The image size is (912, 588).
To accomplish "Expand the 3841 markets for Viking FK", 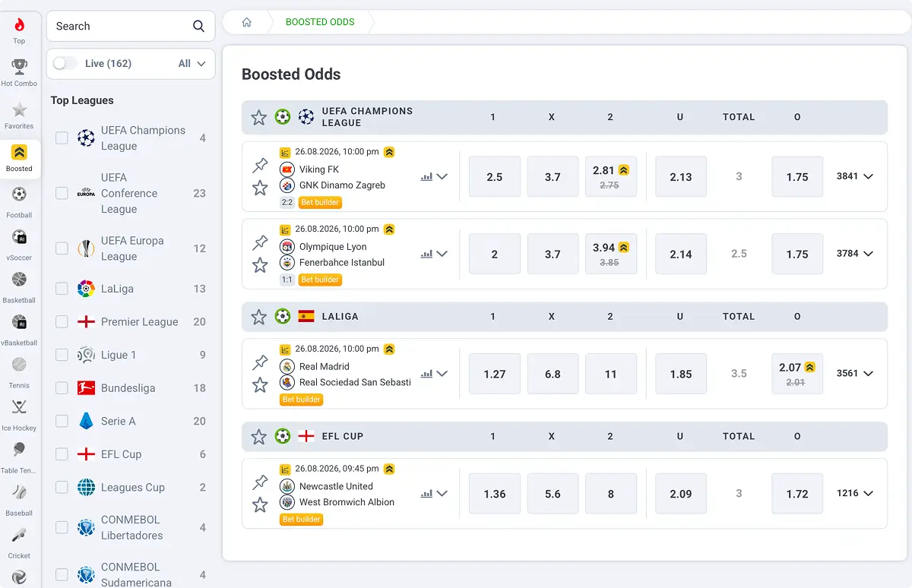I will tap(855, 176).
